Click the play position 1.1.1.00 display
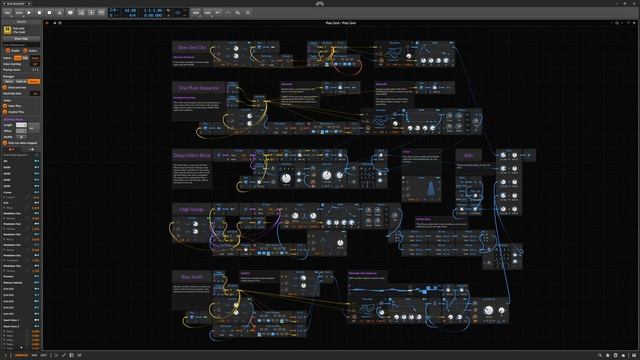The height and width of the screenshot is (360, 640). click(x=153, y=10)
